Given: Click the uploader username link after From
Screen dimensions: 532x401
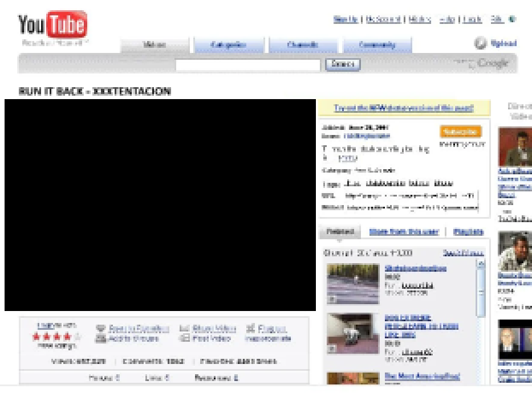Looking at the screenshot, I should click(367, 136).
